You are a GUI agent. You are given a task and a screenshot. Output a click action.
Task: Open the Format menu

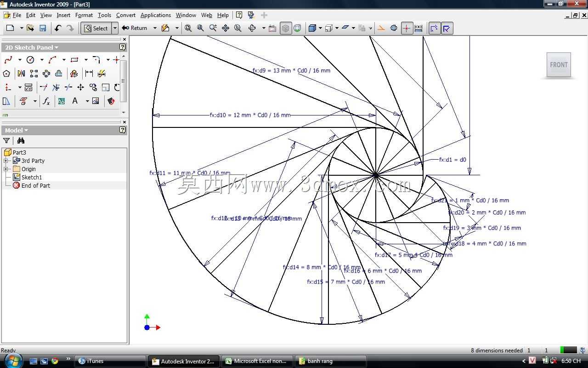click(84, 15)
